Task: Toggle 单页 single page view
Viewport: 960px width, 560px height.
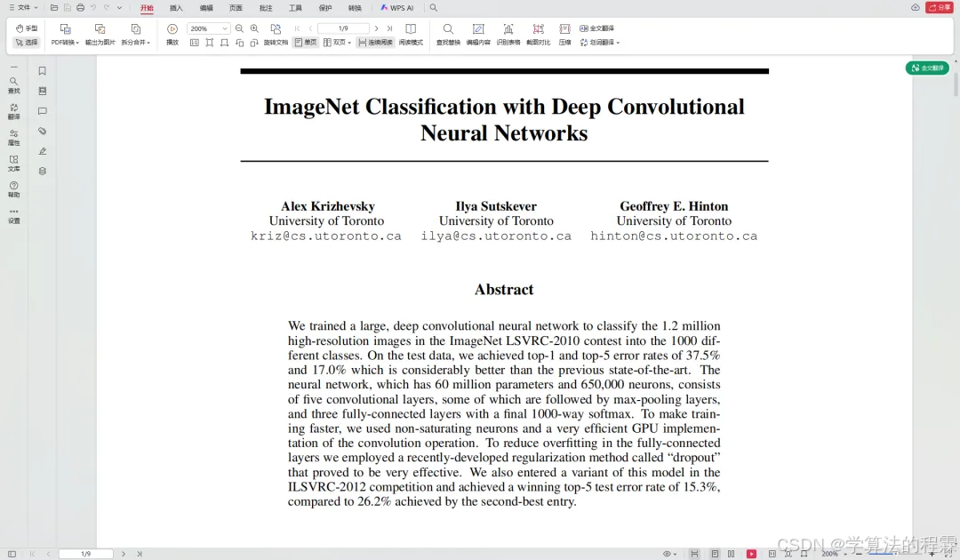Action: [x=306, y=43]
